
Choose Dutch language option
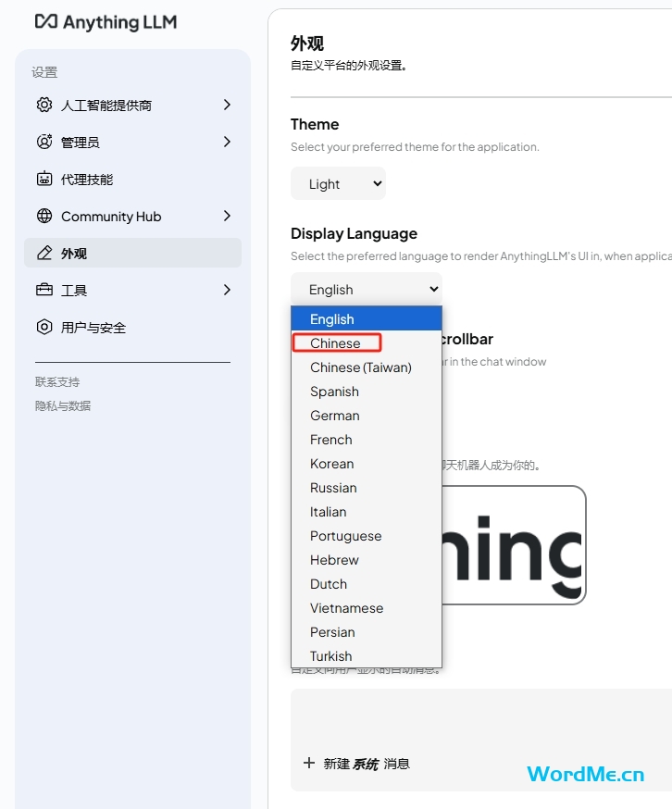pos(367,584)
